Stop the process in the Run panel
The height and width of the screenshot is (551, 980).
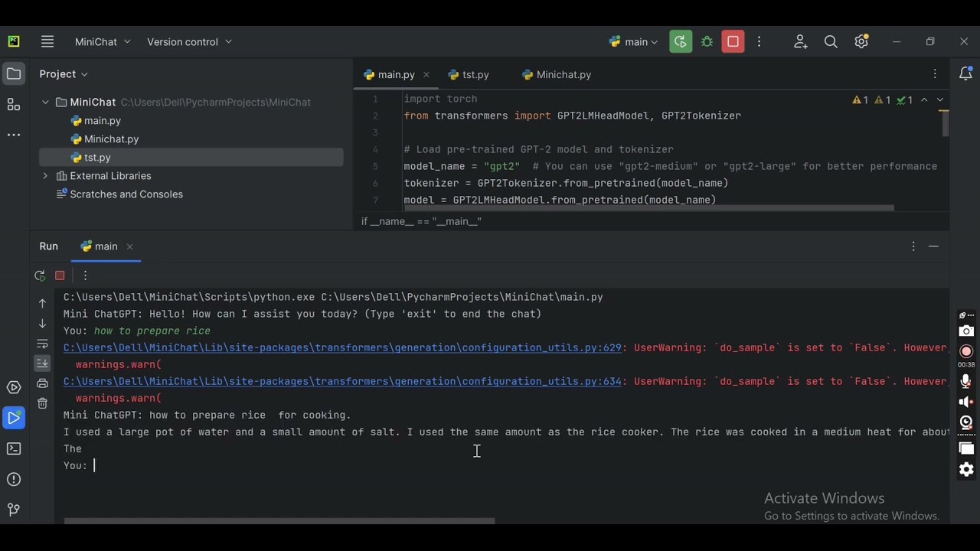tap(60, 275)
